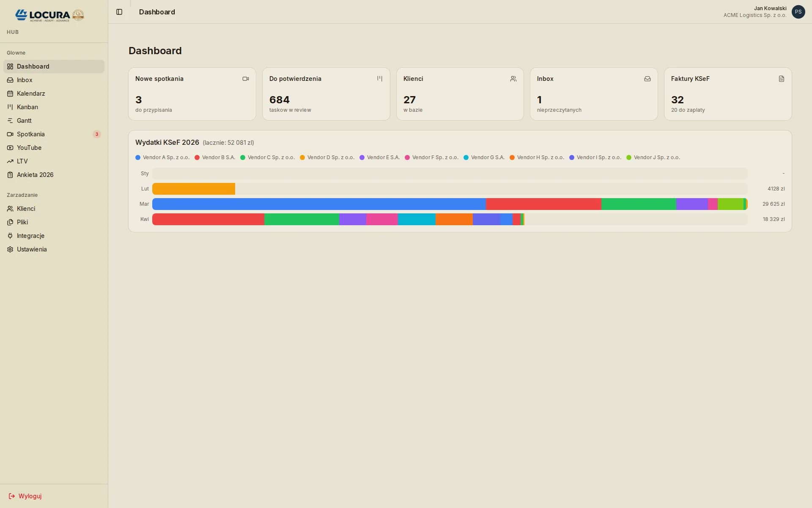The width and height of the screenshot is (812, 508).
Task: Switch to the Kalendarz section
Action: (x=31, y=94)
